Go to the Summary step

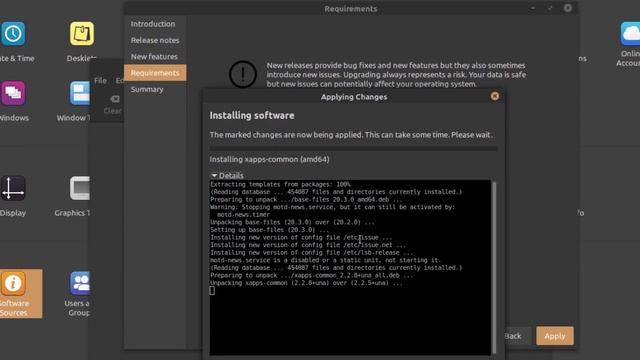pos(147,89)
